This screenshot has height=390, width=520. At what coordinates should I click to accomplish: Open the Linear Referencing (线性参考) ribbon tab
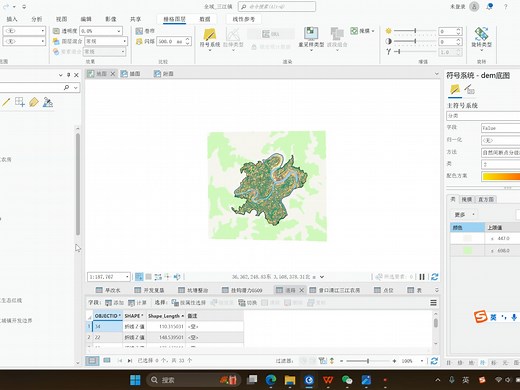point(244,19)
